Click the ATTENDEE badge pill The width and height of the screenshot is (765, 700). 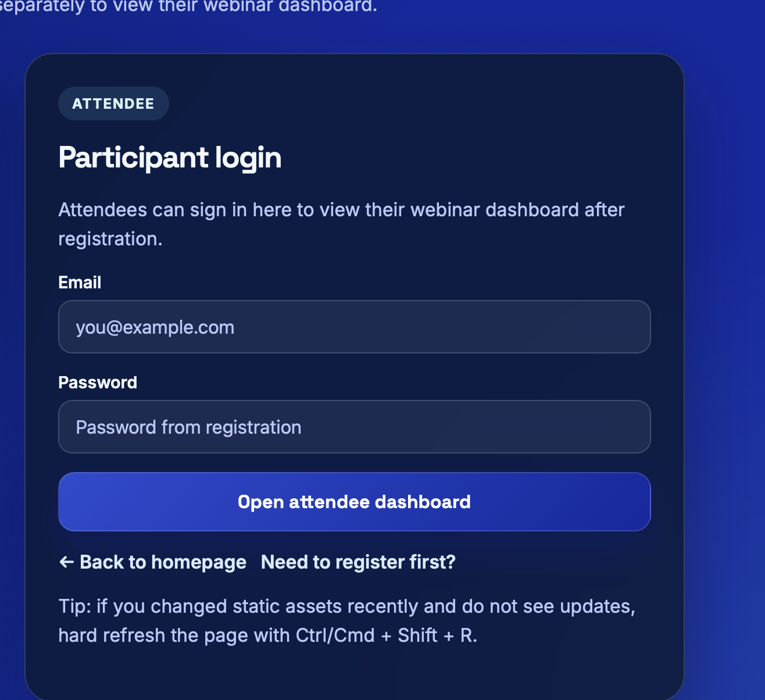pyautogui.click(x=113, y=104)
